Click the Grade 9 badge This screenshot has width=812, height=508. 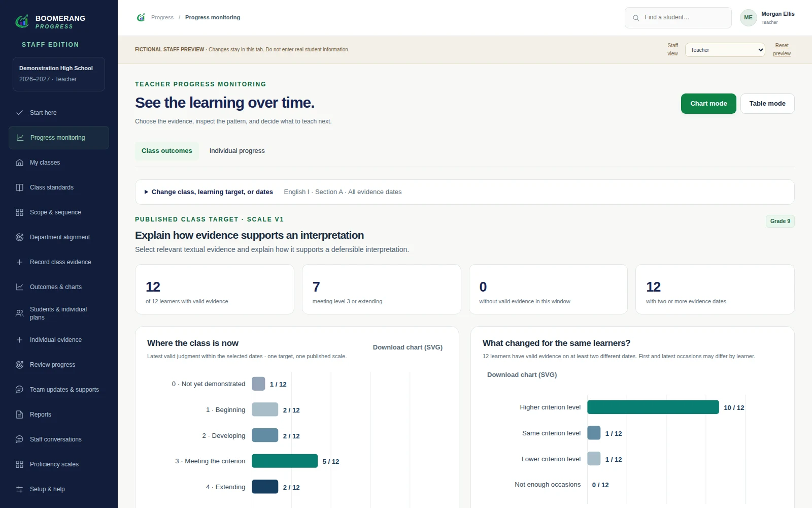click(780, 221)
